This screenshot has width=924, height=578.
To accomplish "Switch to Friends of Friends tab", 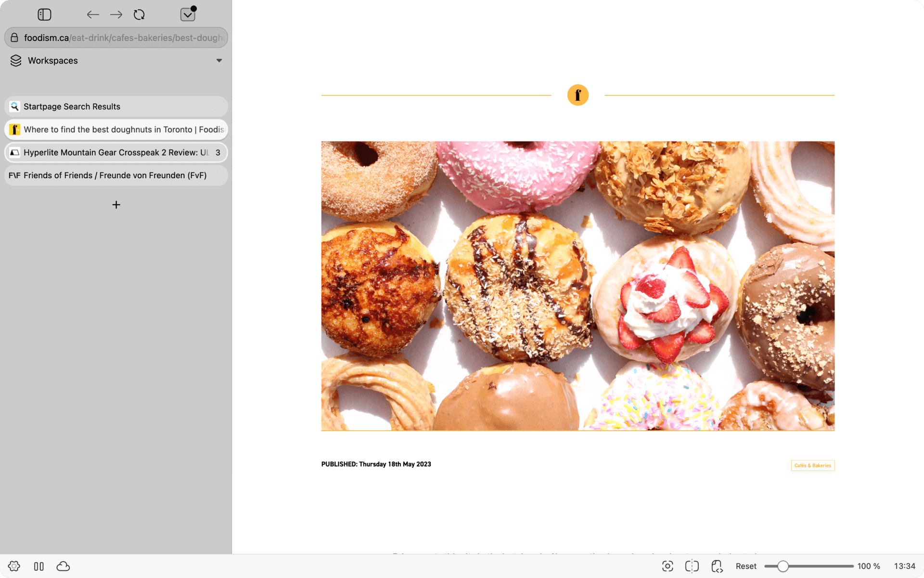I will click(x=115, y=175).
